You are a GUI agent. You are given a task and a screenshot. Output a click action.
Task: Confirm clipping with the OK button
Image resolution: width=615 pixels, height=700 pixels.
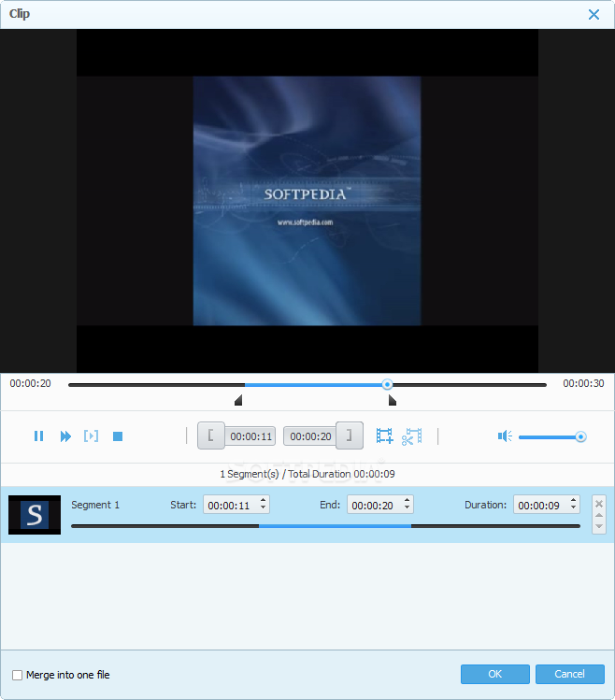(494, 674)
